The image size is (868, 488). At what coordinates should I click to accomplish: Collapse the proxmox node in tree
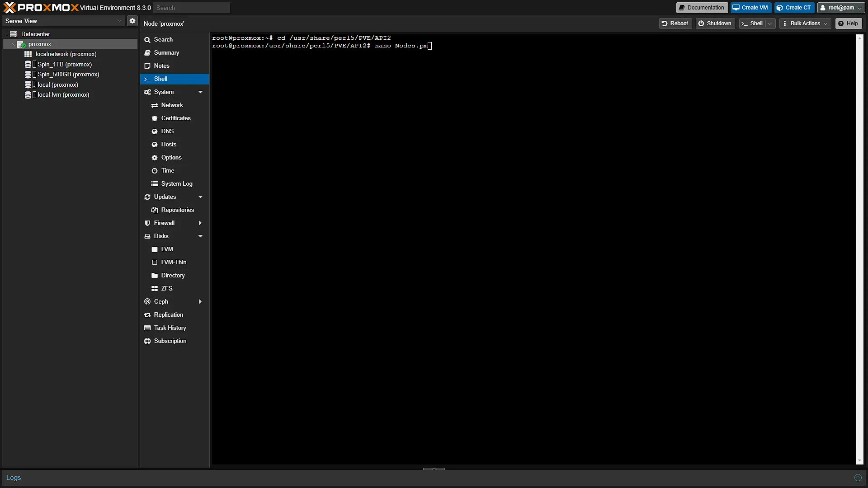click(x=14, y=44)
